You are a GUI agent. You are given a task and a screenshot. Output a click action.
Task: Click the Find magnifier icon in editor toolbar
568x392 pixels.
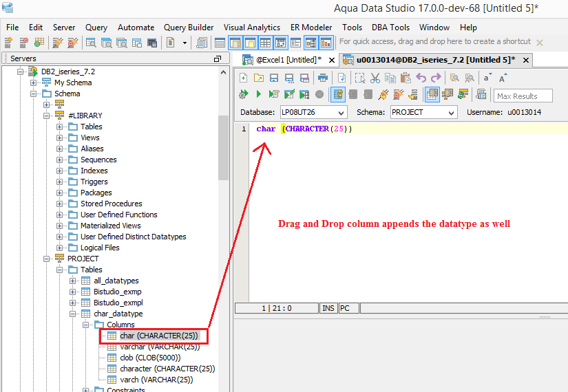454,78
